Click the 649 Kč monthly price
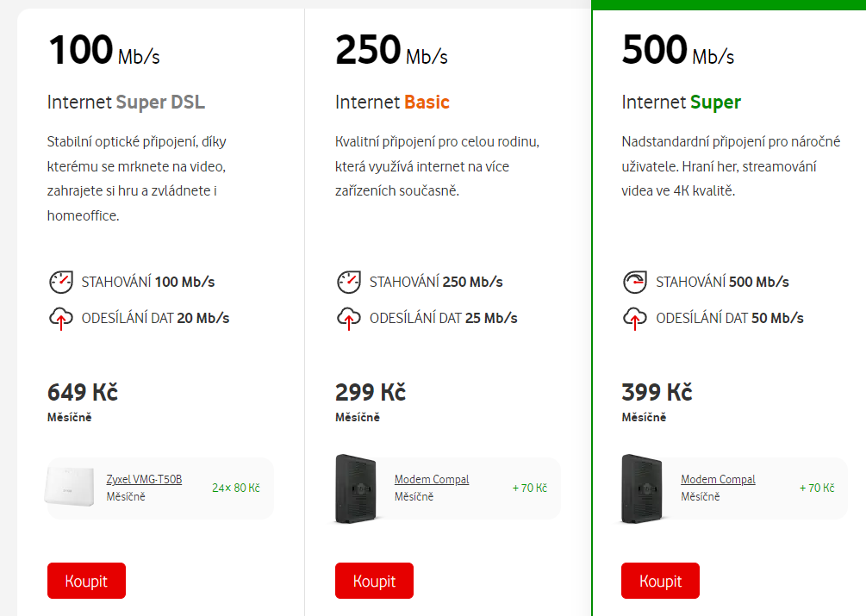 point(83,393)
